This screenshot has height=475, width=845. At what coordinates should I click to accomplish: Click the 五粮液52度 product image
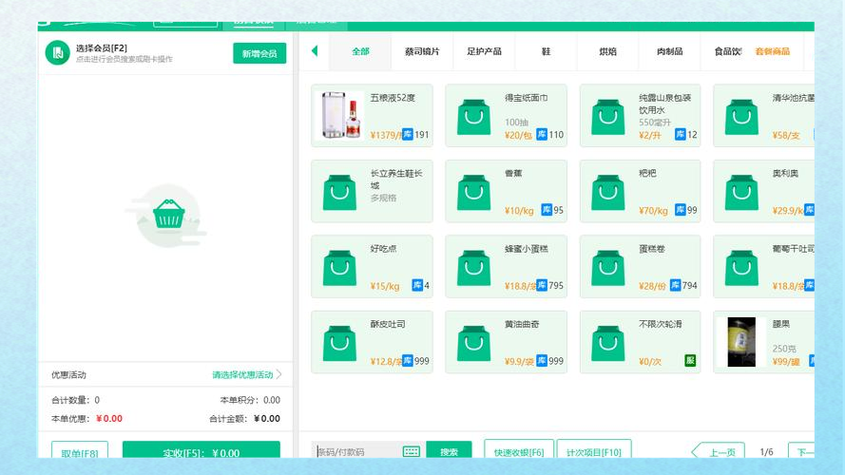pos(339,115)
